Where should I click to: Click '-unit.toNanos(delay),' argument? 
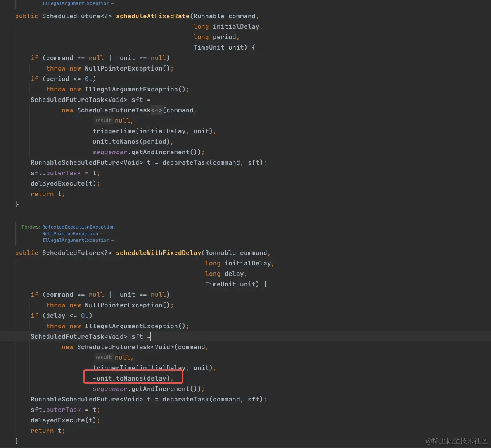point(133,379)
